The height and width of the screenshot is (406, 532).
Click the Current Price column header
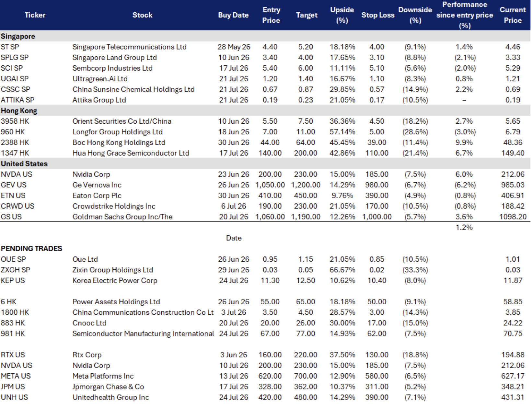pos(513,15)
